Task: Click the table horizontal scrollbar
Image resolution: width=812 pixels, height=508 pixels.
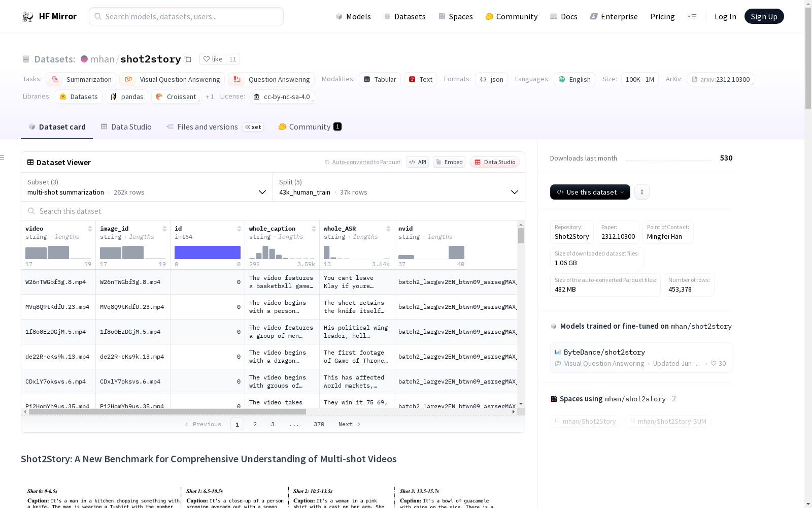Action: [x=167, y=411]
